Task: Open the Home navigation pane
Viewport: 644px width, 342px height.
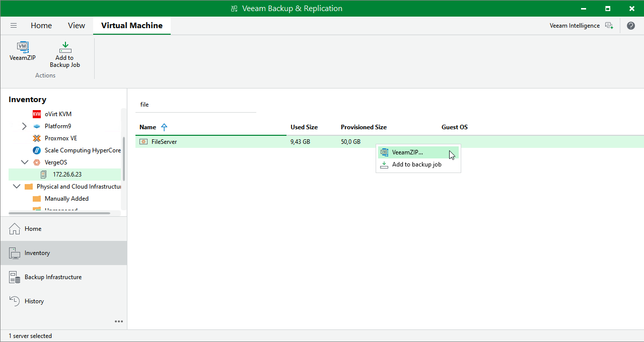Action: [x=63, y=229]
